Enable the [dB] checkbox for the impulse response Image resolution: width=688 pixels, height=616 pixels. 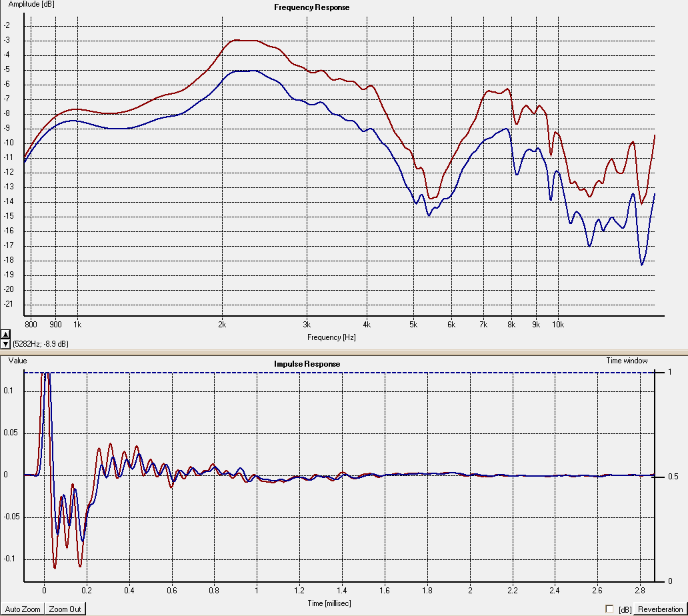click(x=609, y=609)
